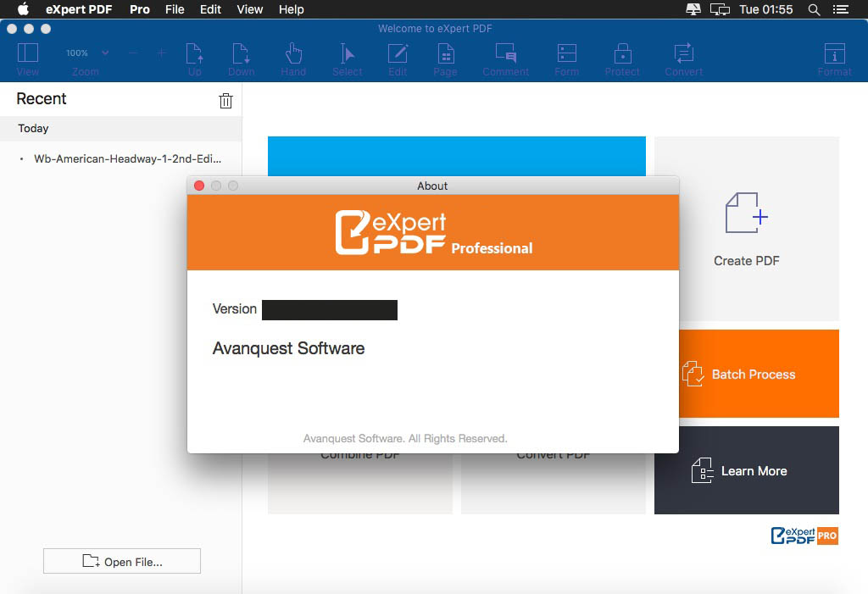Open the eXpert PDF application menu

[79, 9]
